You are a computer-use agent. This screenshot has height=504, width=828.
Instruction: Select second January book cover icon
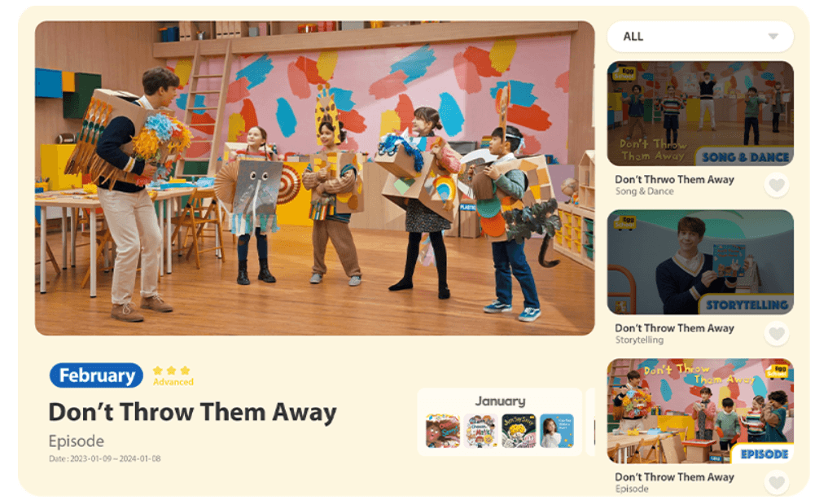coord(480,431)
